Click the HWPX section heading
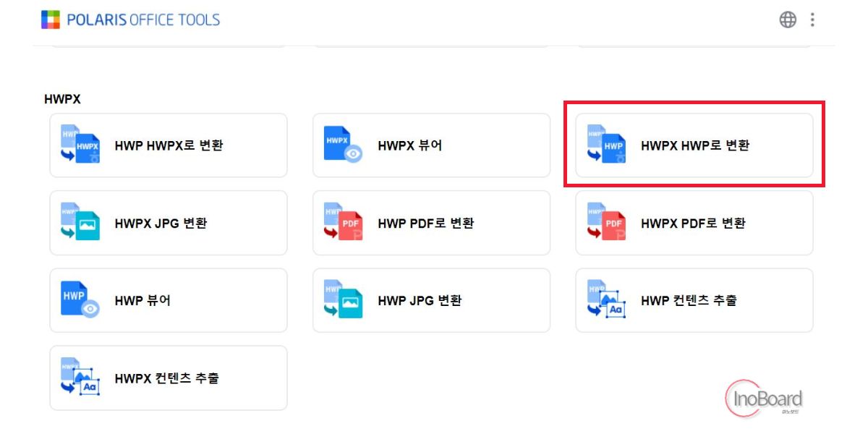This screenshot has width=868, height=434. point(62,99)
